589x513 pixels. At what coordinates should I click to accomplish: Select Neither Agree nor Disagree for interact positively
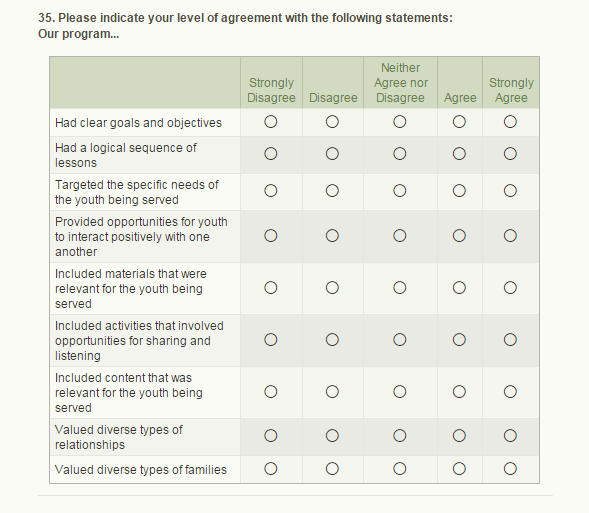[400, 236]
